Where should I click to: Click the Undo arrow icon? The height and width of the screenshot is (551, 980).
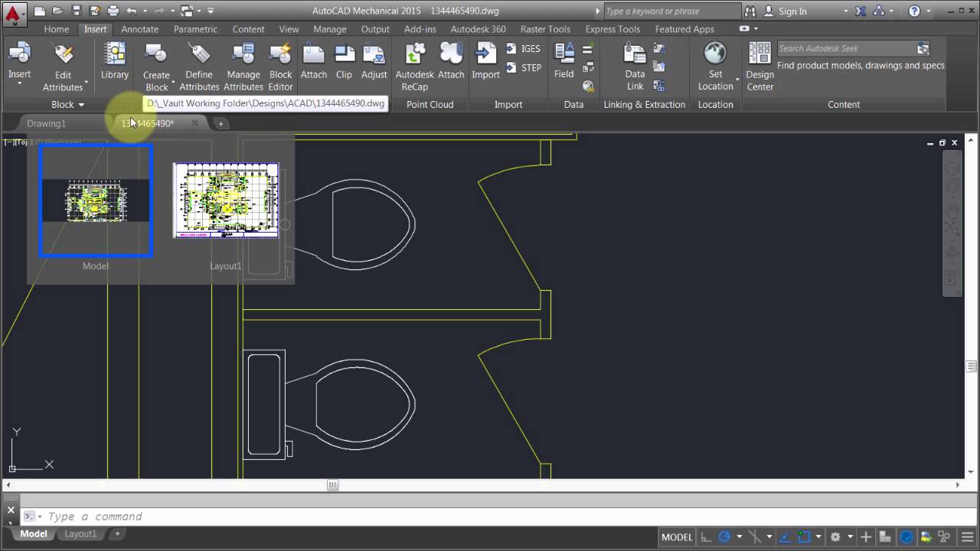(x=131, y=11)
